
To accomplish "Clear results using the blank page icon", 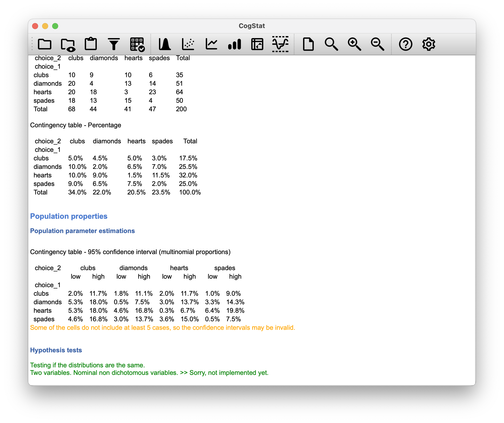I will coord(308,44).
